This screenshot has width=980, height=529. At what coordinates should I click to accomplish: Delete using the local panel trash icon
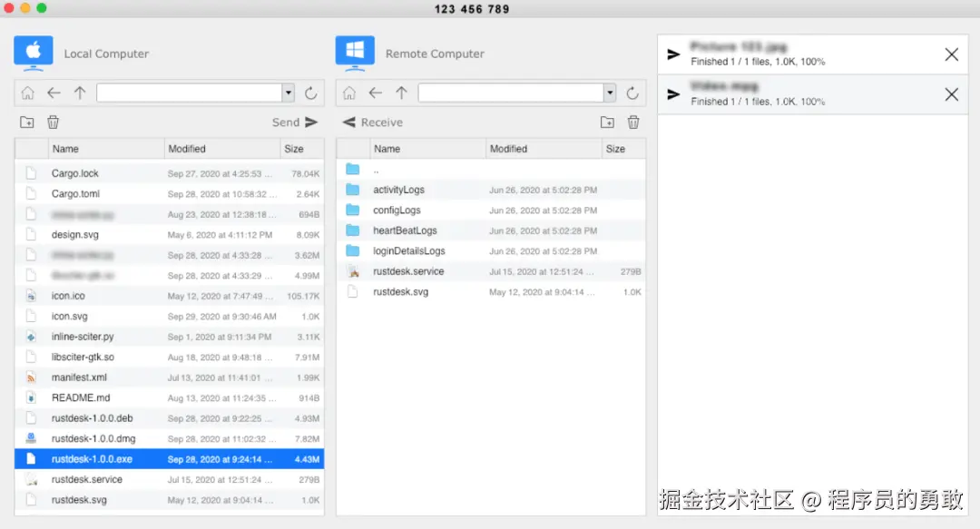(x=53, y=122)
